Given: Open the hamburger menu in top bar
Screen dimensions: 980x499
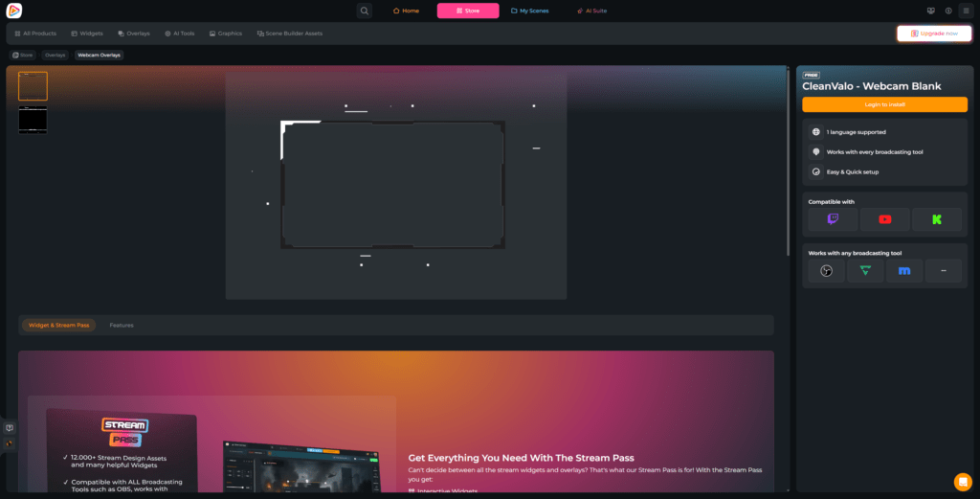Looking at the screenshot, I should (x=965, y=11).
